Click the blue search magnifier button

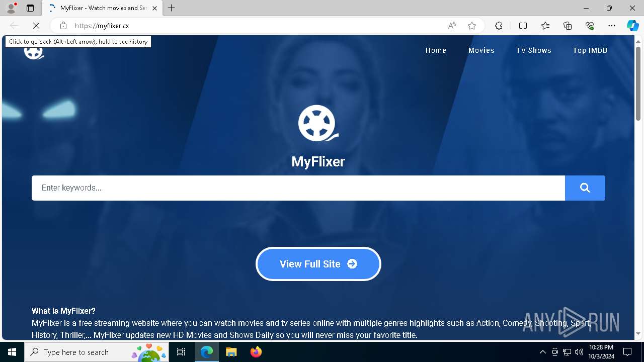585,188
